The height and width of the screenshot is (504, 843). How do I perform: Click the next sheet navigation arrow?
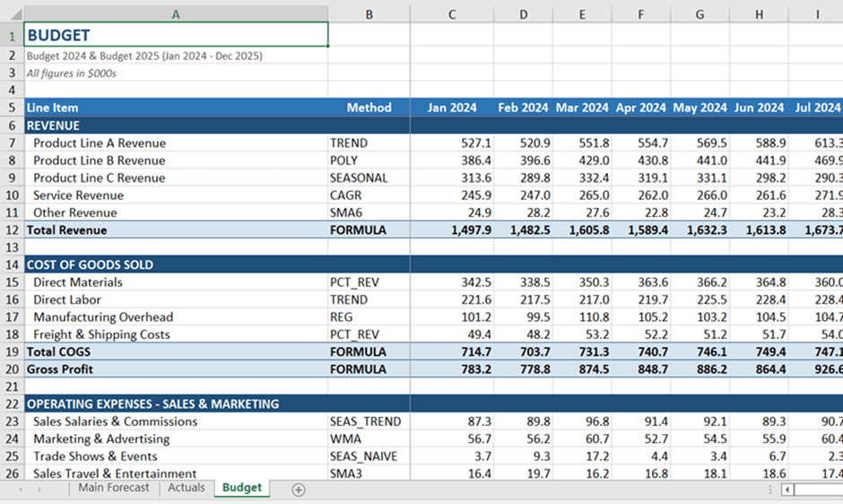point(39,490)
